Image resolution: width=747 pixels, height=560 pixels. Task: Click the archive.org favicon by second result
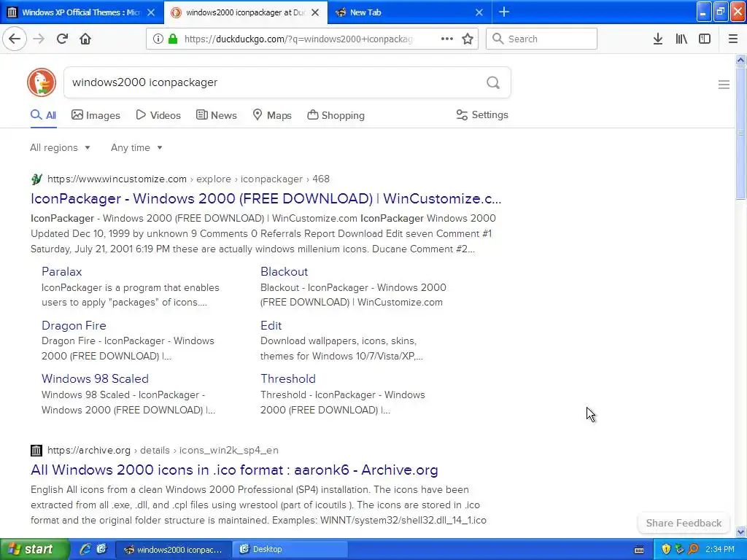[x=36, y=450]
